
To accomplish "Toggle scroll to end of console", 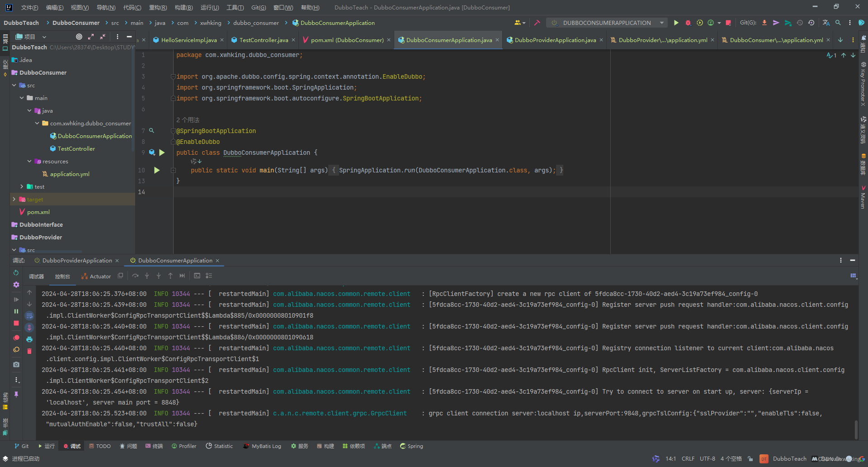I will pos(29,328).
